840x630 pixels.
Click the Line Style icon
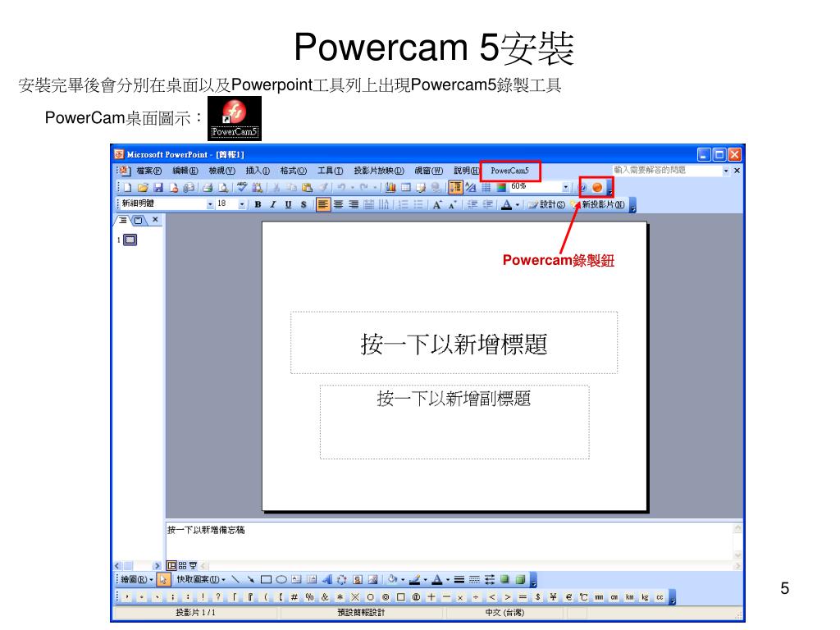[x=459, y=580]
